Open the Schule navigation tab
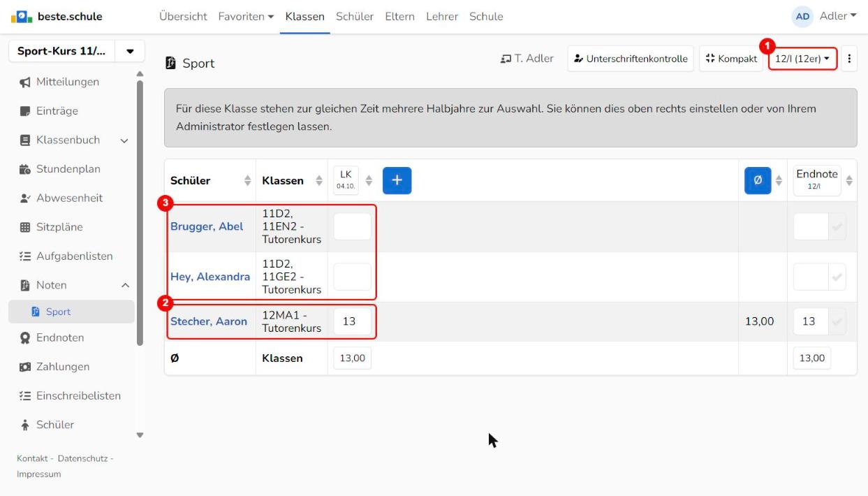Image resolution: width=868 pixels, height=496 pixels. tap(486, 16)
